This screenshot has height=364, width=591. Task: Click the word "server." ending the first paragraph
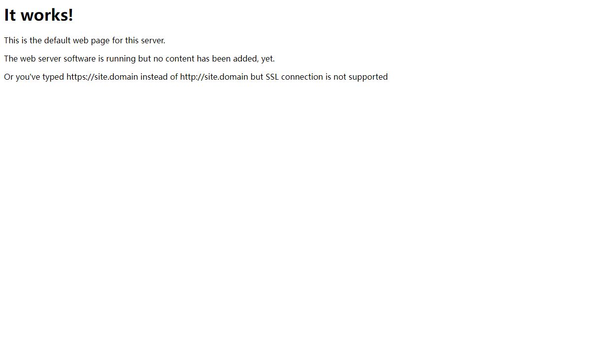tap(153, 40)
